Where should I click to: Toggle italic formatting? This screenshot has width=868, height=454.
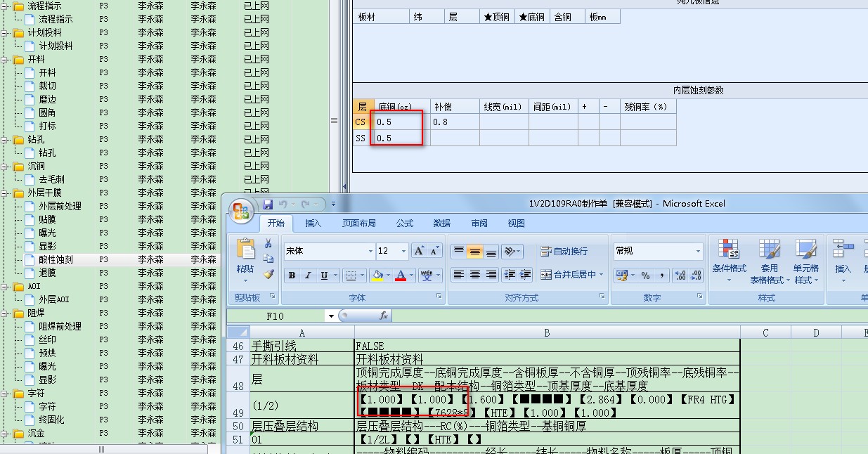tap(307, 275)
